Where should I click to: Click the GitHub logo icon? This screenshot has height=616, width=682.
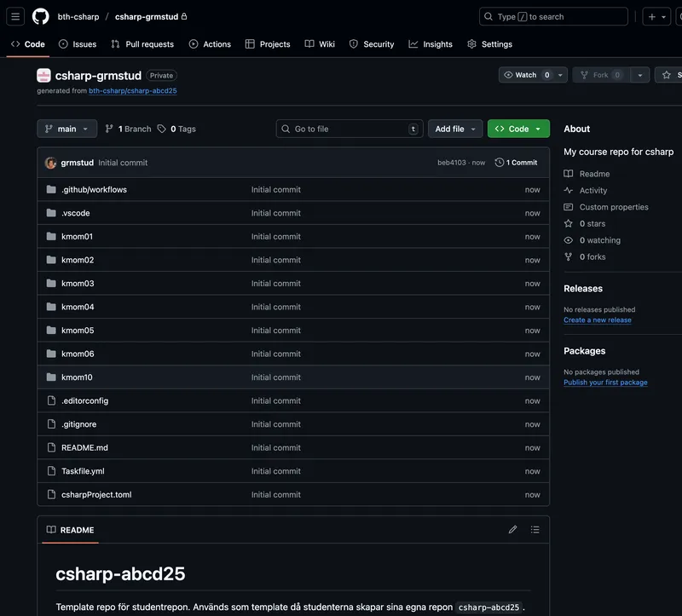40,16
